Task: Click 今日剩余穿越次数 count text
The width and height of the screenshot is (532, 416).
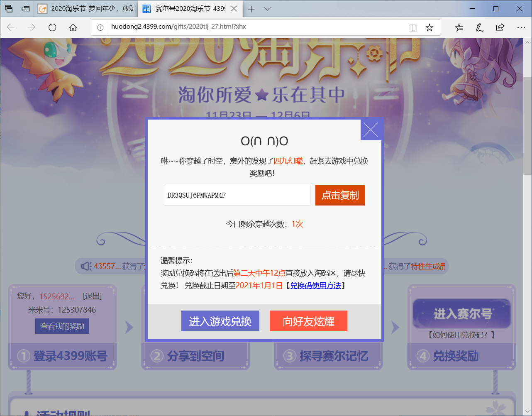Action: (x=264, y=224)
